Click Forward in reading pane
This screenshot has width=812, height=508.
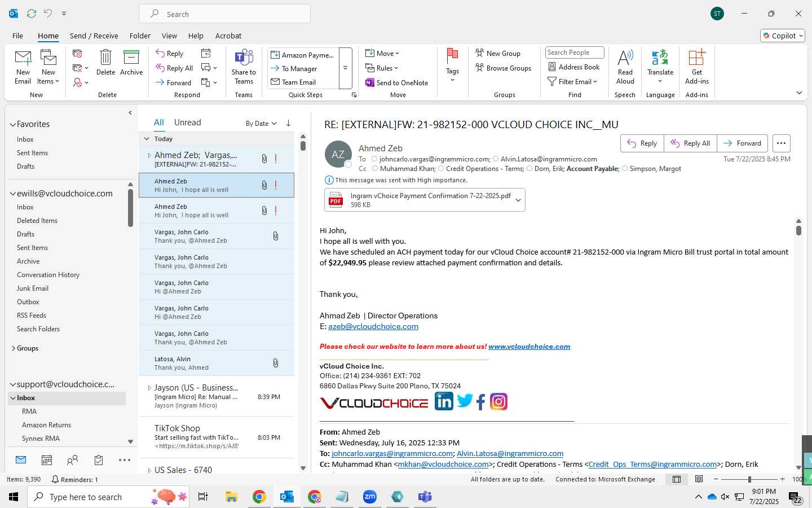742,143
